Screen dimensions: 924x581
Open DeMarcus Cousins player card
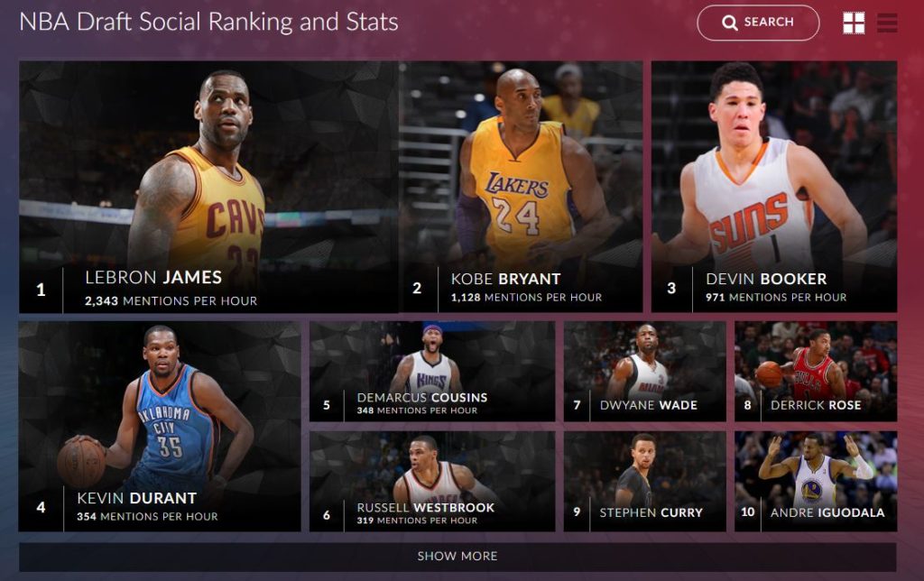[432, 371]
